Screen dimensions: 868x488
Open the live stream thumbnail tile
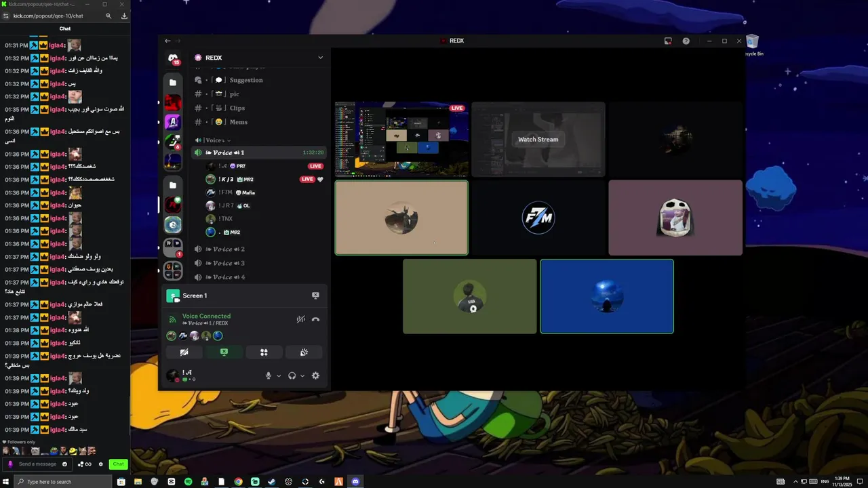click(x=401, y=139)
